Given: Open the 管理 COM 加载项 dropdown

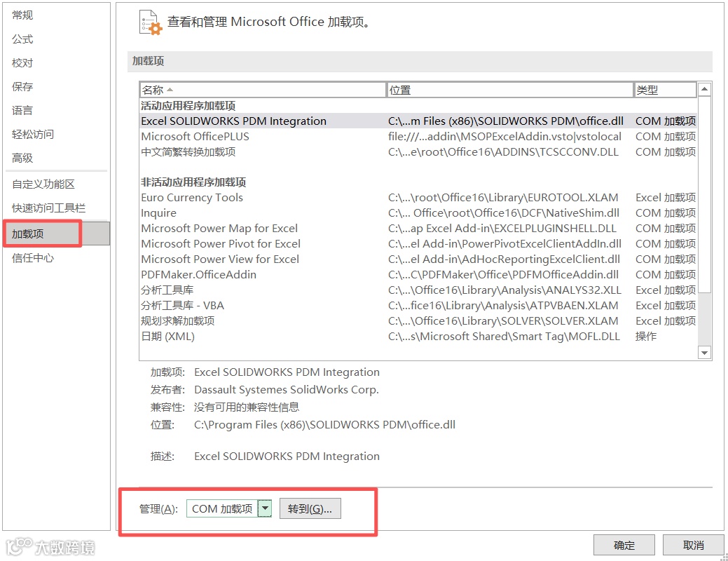Looking at the screenshot, I should tap(229, 508).
